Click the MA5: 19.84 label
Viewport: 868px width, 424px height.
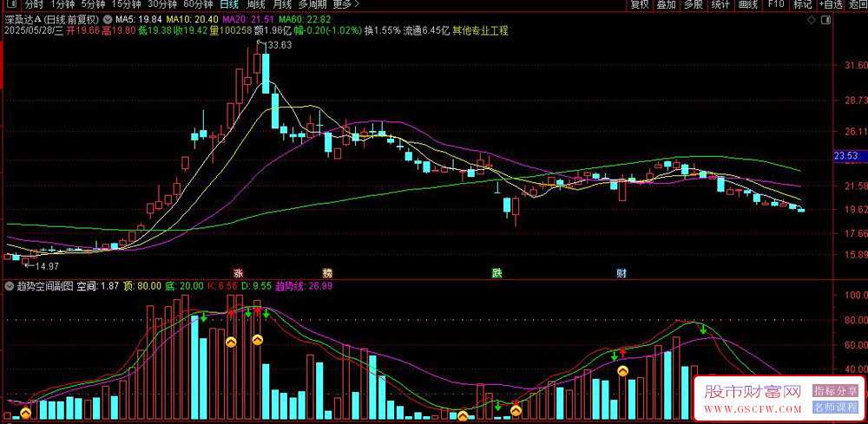141,21
